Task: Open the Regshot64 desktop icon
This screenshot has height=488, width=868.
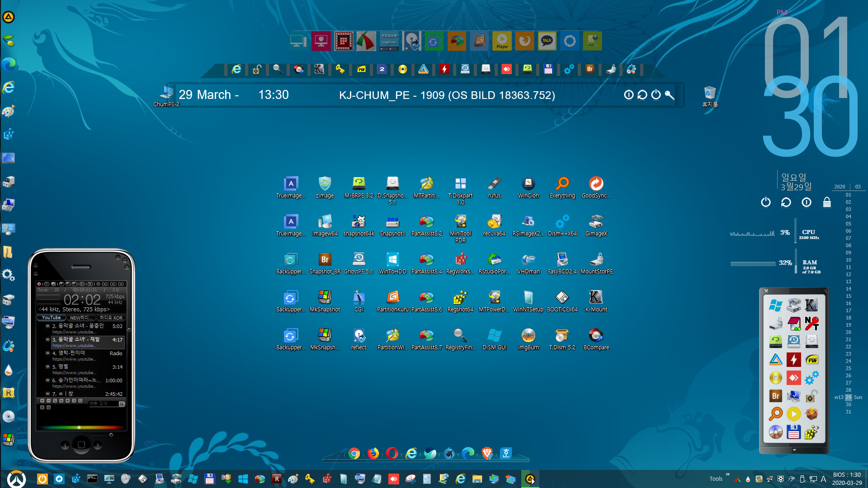Action: [460, 301]
